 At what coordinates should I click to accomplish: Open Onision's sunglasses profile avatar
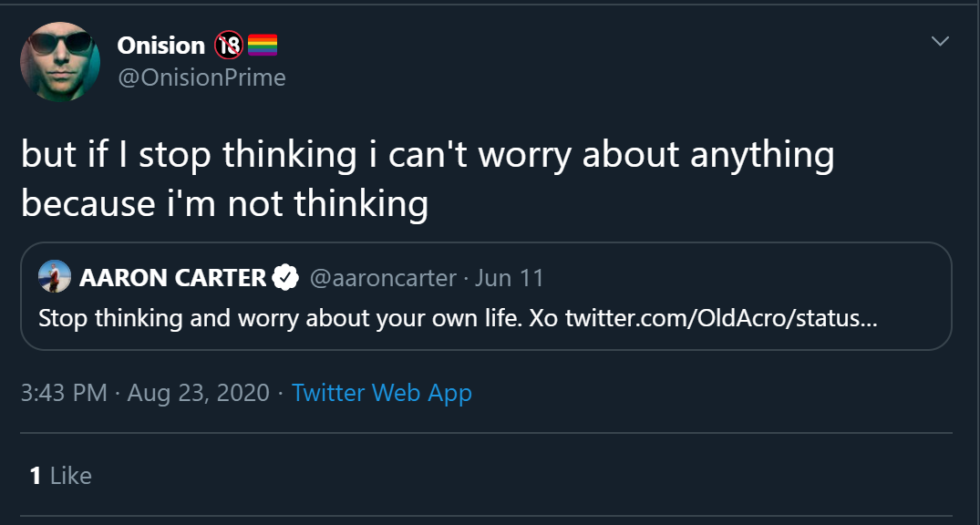click(60, 61)
